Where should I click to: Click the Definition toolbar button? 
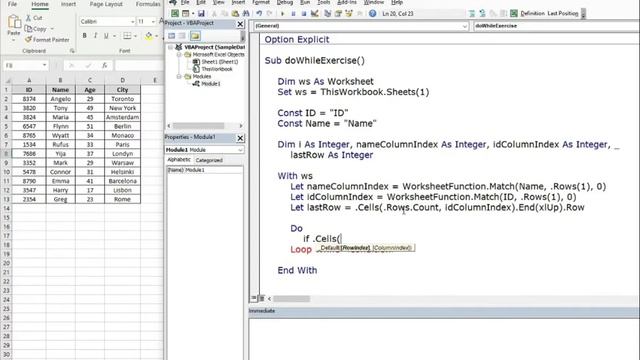pyautogui.click(x=532, y=13)
